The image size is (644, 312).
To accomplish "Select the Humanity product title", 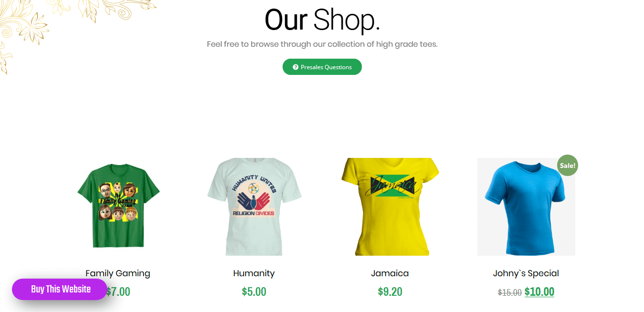I will tap(254, 273).
